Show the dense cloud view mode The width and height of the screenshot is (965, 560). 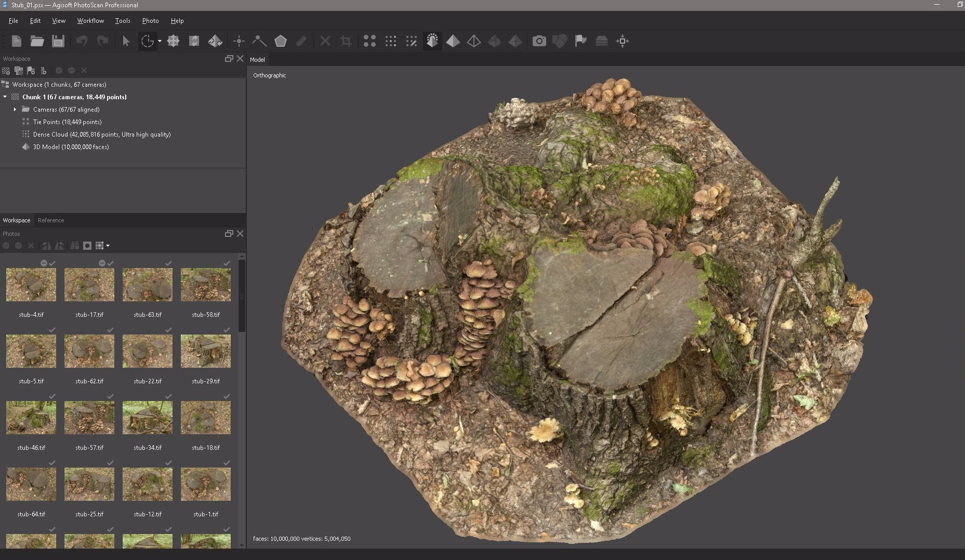click(x=390, y=41)
